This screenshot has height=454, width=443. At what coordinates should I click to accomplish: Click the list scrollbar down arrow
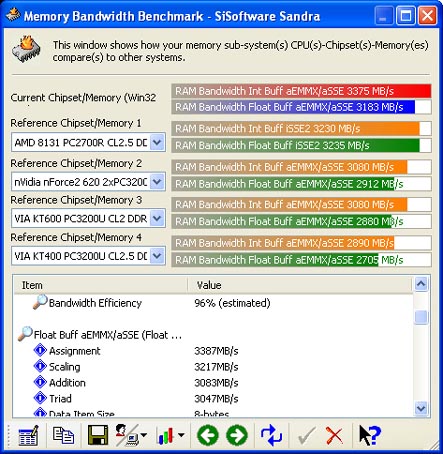tap(421, 408)
